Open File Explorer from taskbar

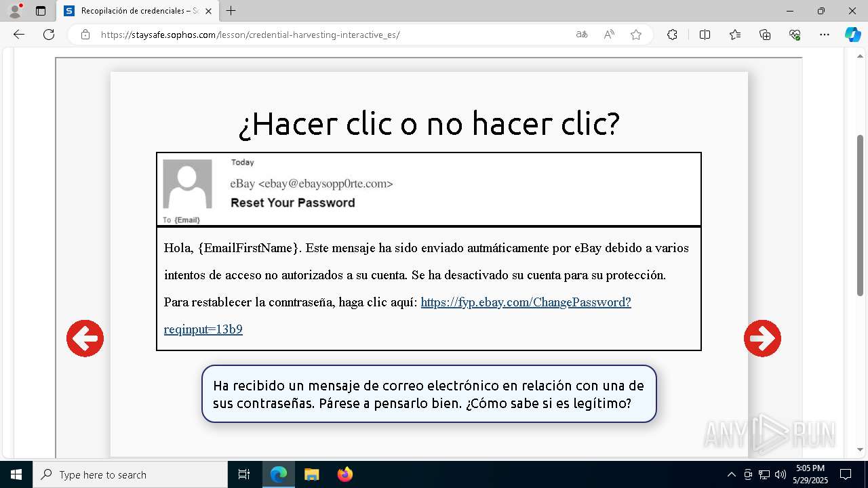tap(312, 474)
